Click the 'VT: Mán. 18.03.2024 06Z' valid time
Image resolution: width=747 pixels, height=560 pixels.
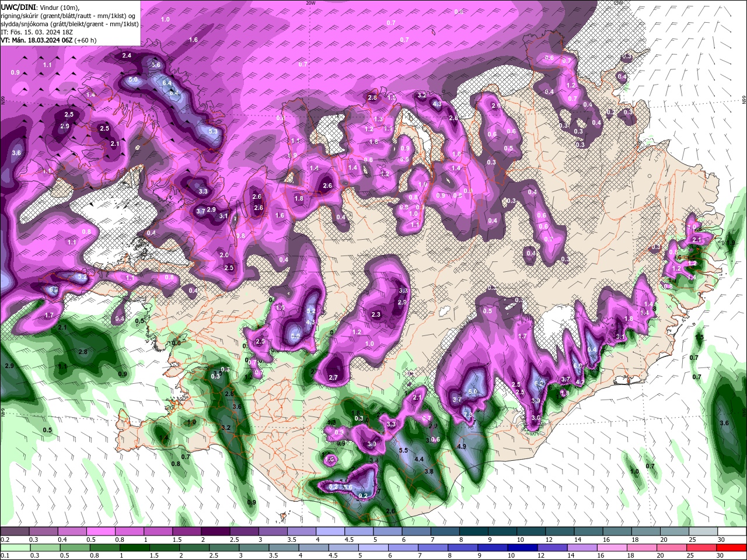[x=36, y=40]
